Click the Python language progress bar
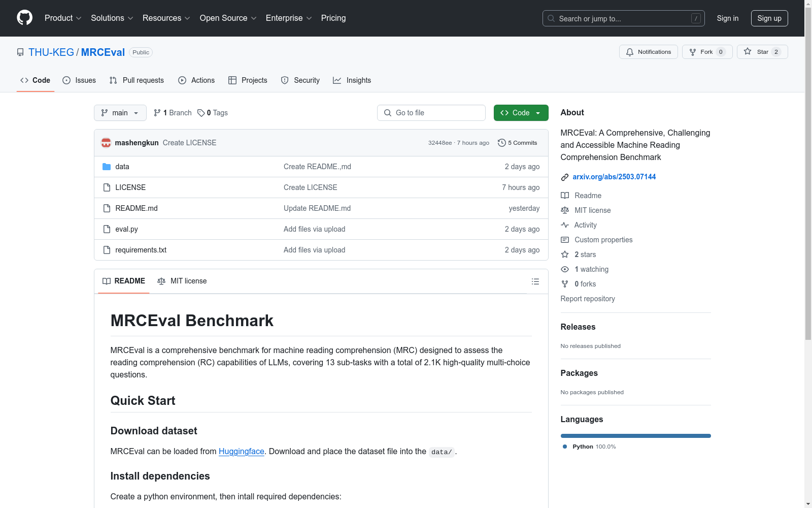Image resolution: width=812 pixels, height=508 pixels. pyautogui.click(x=636, y=436)
